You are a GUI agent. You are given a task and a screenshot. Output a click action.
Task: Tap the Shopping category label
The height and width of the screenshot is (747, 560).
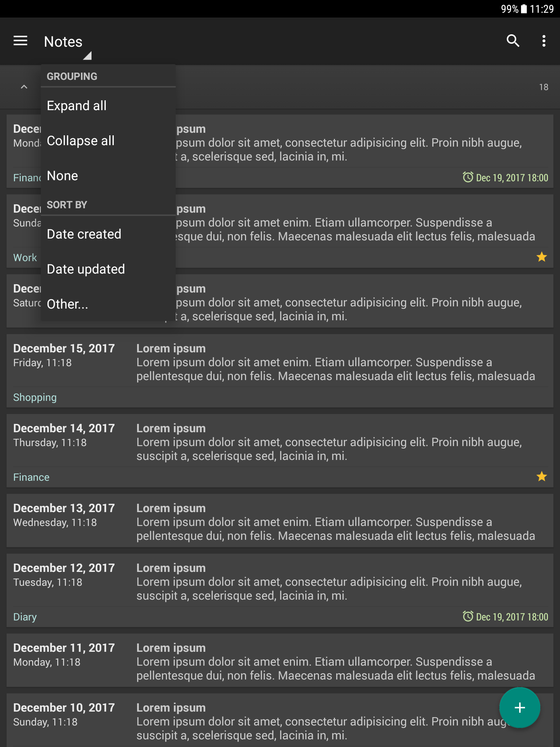coord(35,397)
